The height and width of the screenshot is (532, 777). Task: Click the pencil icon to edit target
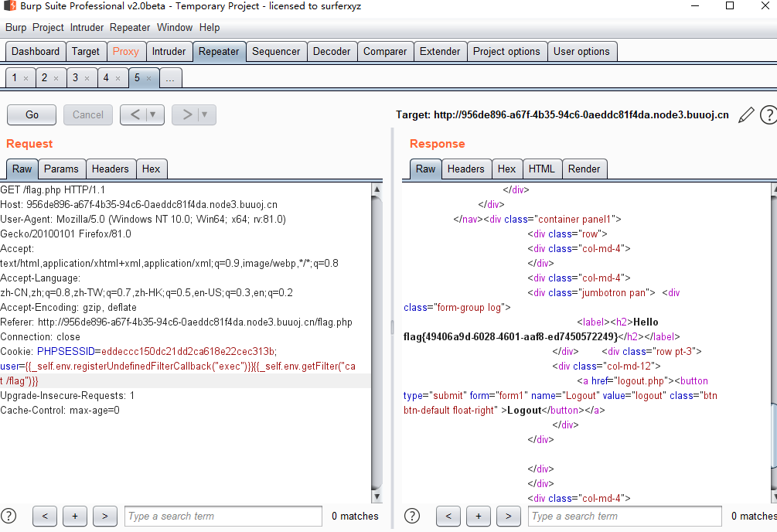pyautogui.click(x=746, y=115)
